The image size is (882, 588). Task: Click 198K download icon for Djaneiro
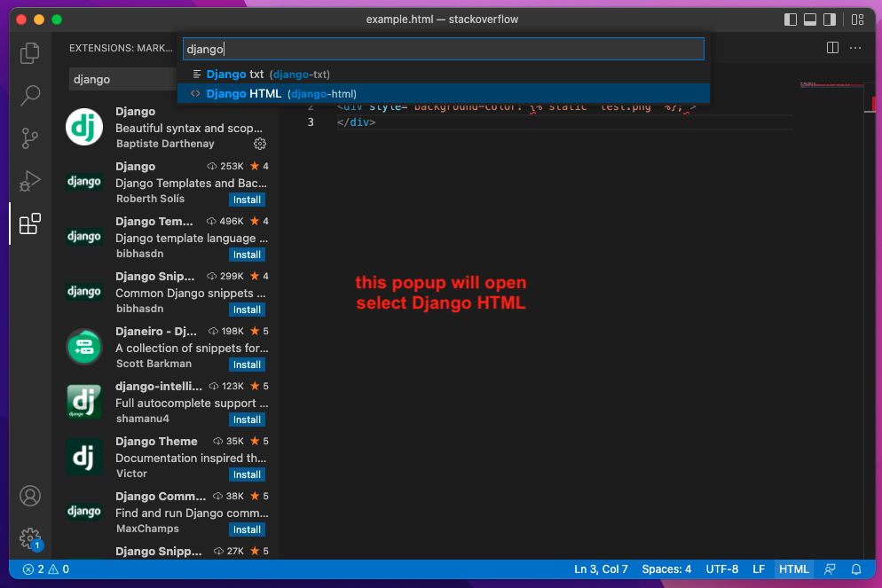point(213,332)
